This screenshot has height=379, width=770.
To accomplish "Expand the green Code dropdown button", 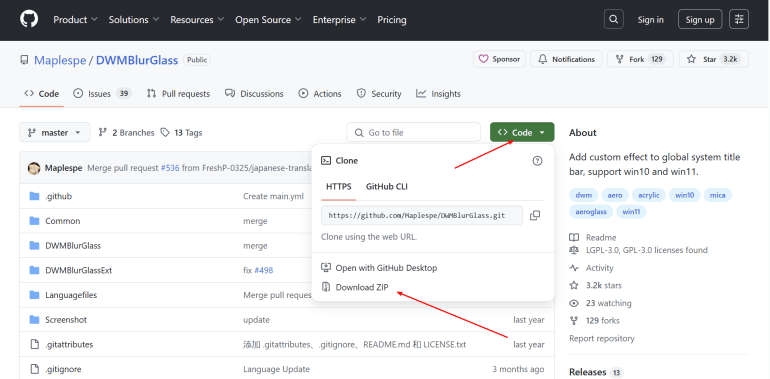I will pos(522,133).
